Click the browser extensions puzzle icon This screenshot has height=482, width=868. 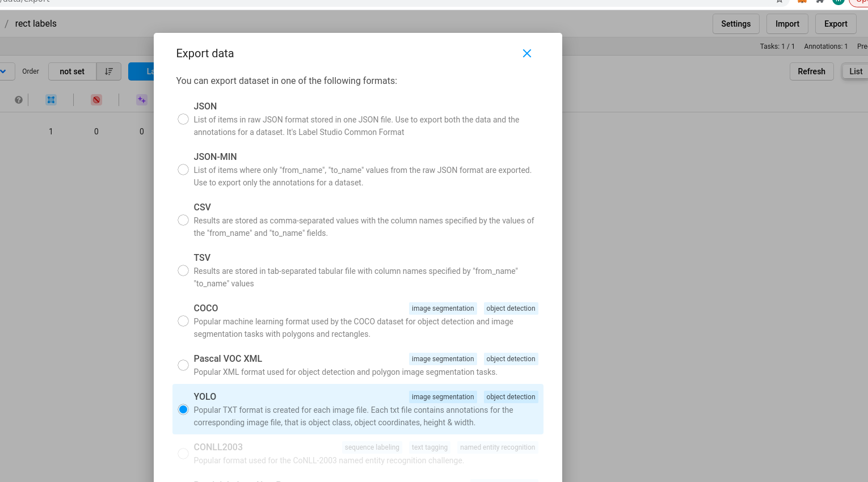click(x=820, y=2)
